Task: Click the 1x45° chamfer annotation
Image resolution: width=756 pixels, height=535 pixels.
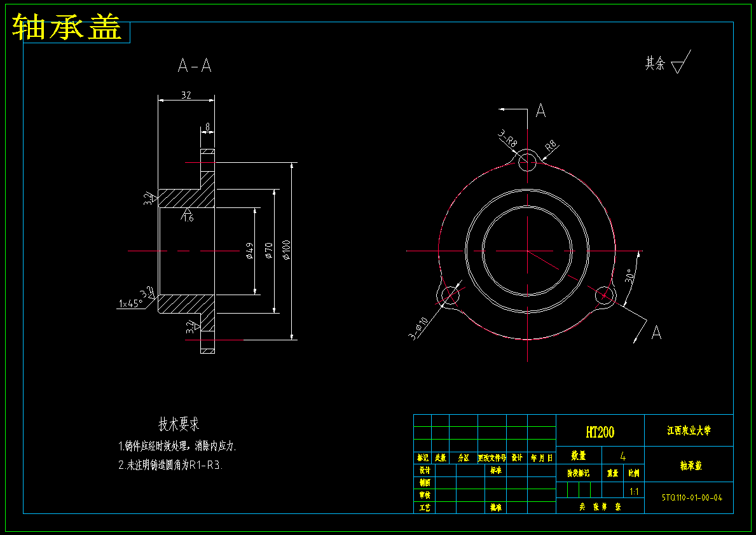Action: pyautogui.click(x=130, y=303)
